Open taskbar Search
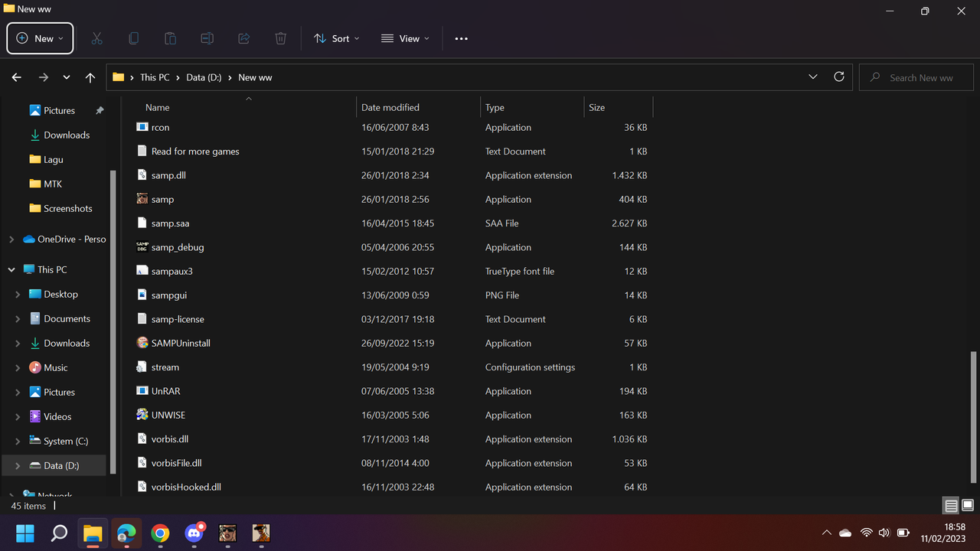This screenshot has height=551, width=980. coord(59,533)
